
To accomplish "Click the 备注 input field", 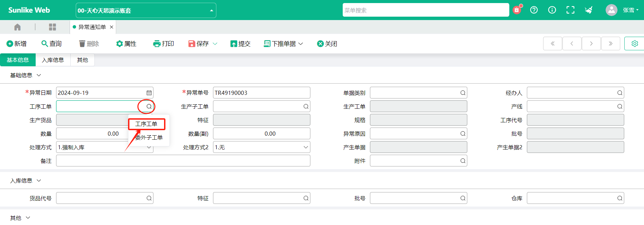I will (183, 161).
